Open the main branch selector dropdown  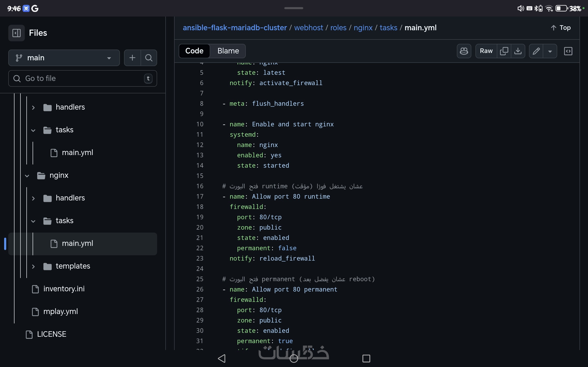tap(64, 58)
